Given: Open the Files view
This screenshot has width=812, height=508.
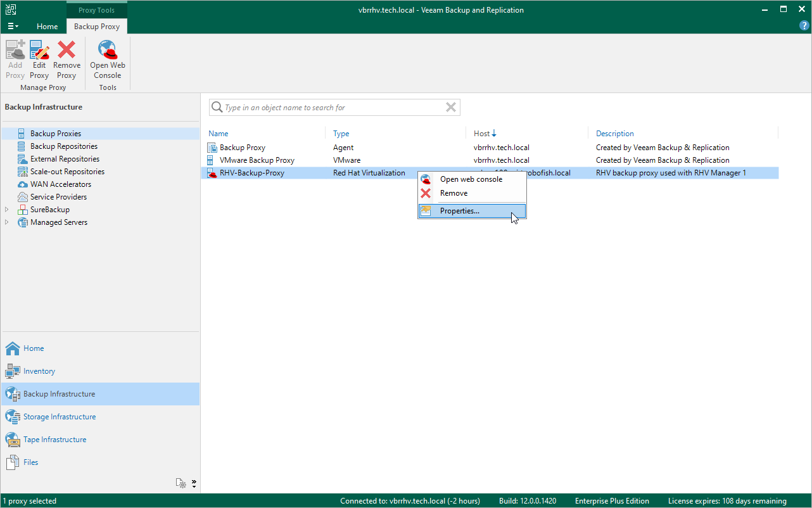Looking at the screenshot, I should [30, 462].
